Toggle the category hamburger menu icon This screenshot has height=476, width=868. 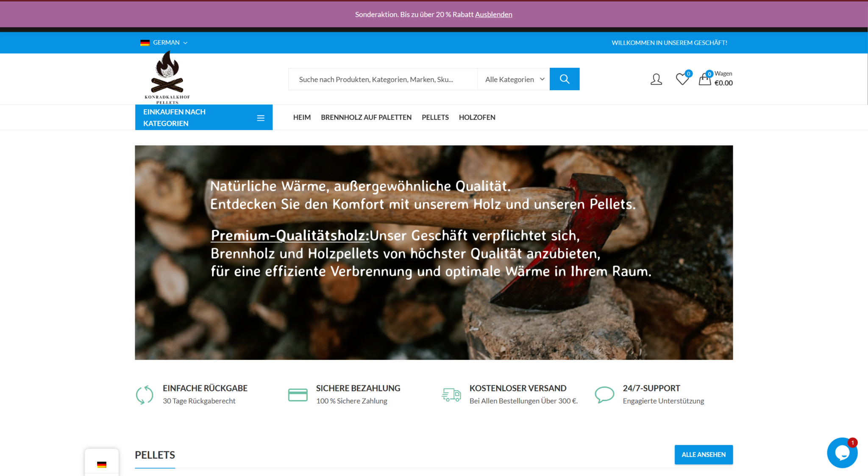(x=261, y=118)
